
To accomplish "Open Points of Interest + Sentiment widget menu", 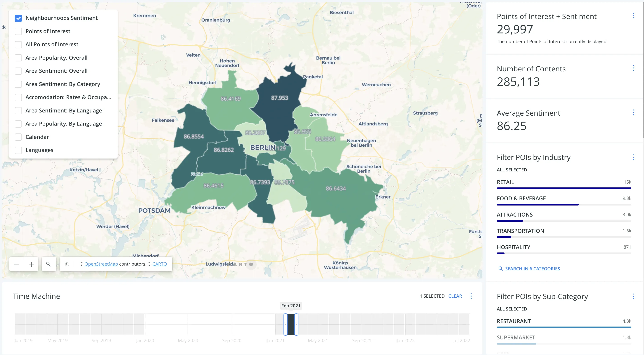I will click(x=633, y=16).
